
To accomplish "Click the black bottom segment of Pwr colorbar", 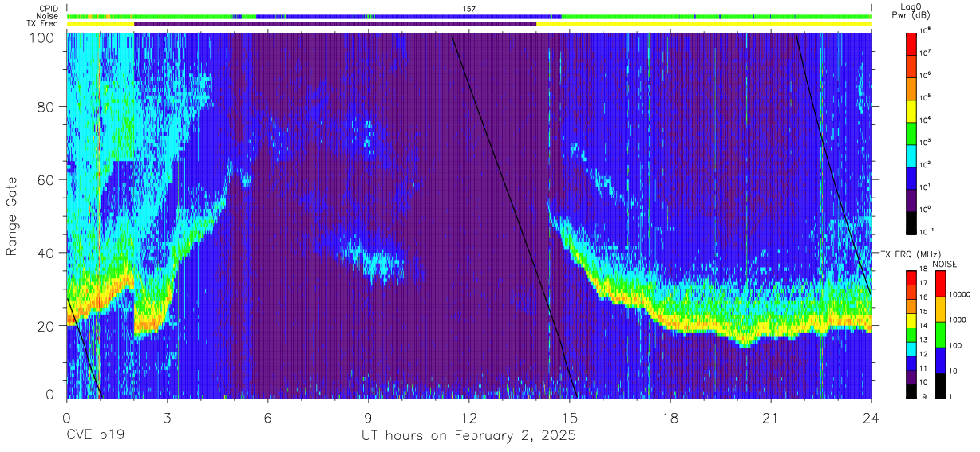I will point(911,223).
